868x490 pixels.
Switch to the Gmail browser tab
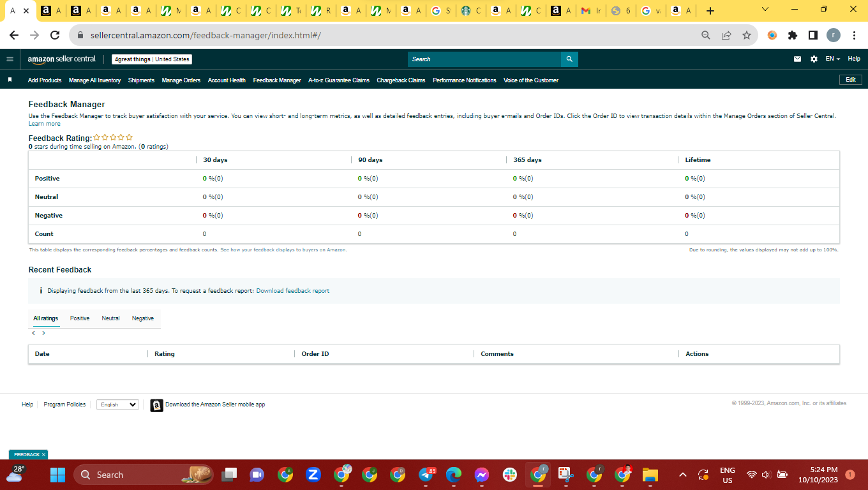pyautogui.click(x=592, y=11)
